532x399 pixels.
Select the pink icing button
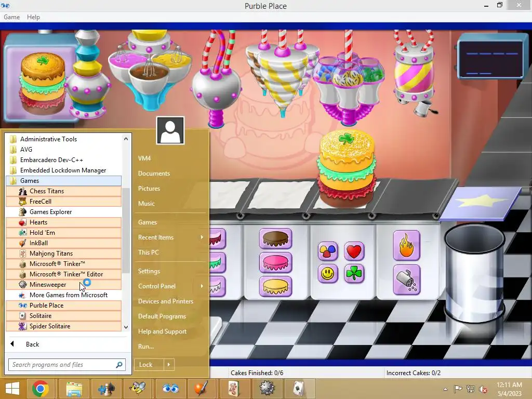point(275,262)
